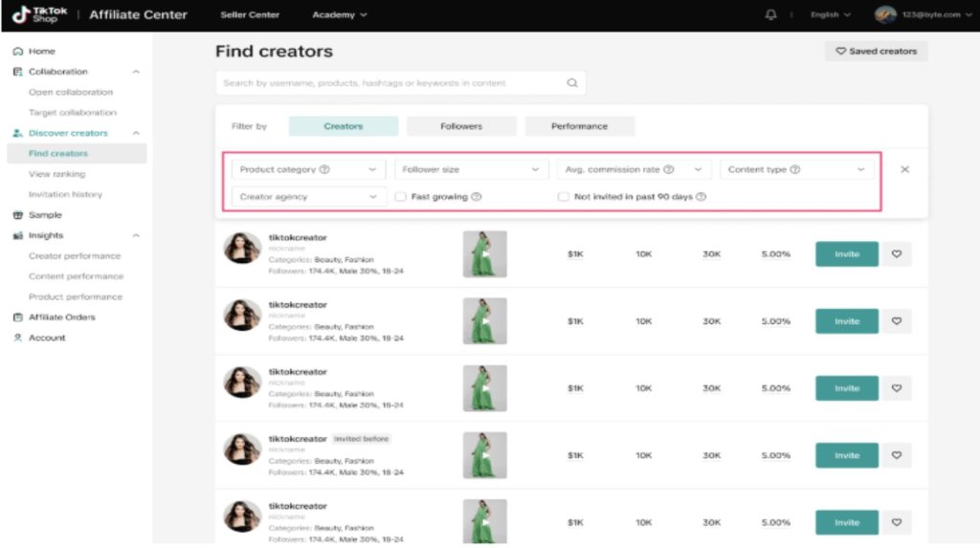980x548 pixels.
Task: Click the search magnifier icon
Action: [572, 83]
